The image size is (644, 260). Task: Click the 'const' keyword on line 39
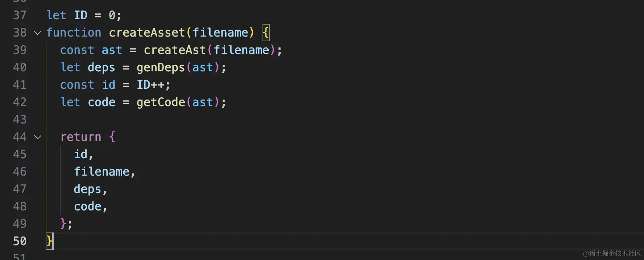point(77,50)
